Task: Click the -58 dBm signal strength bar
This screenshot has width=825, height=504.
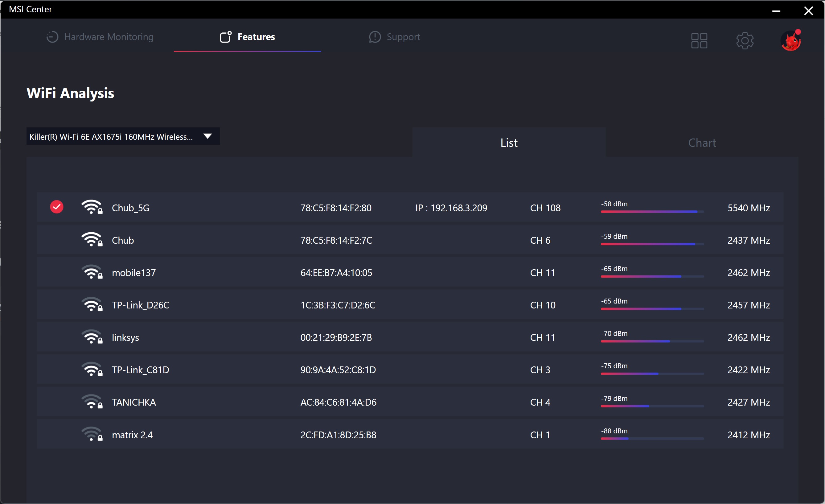Action: 652,212
